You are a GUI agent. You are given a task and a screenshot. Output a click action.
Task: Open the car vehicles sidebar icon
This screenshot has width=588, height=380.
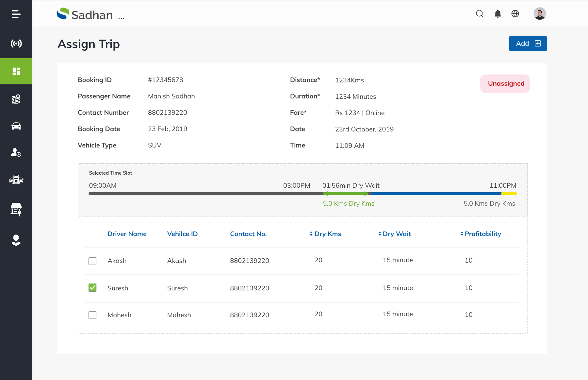16,126
